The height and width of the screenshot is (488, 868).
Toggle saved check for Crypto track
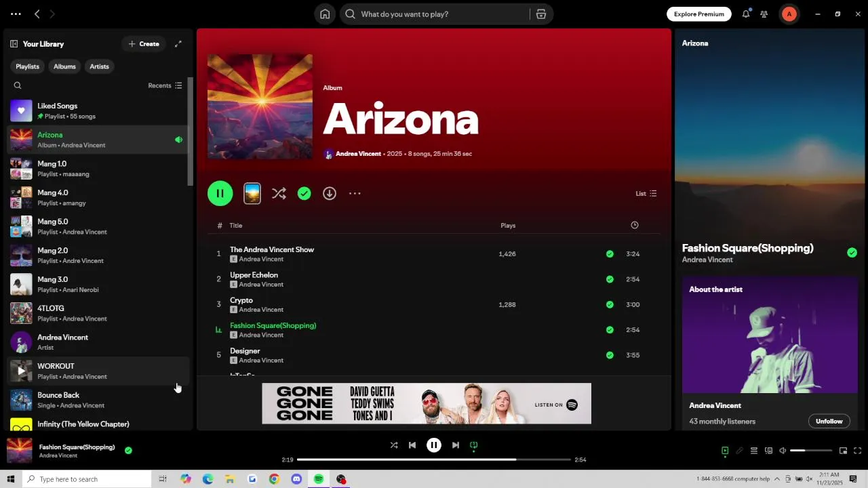[x=610, y=304]
